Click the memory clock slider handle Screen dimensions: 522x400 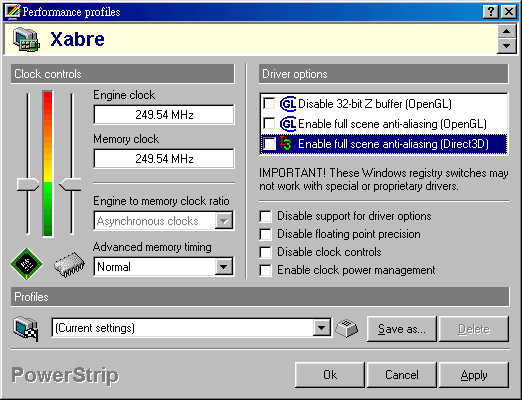(70, 185)
